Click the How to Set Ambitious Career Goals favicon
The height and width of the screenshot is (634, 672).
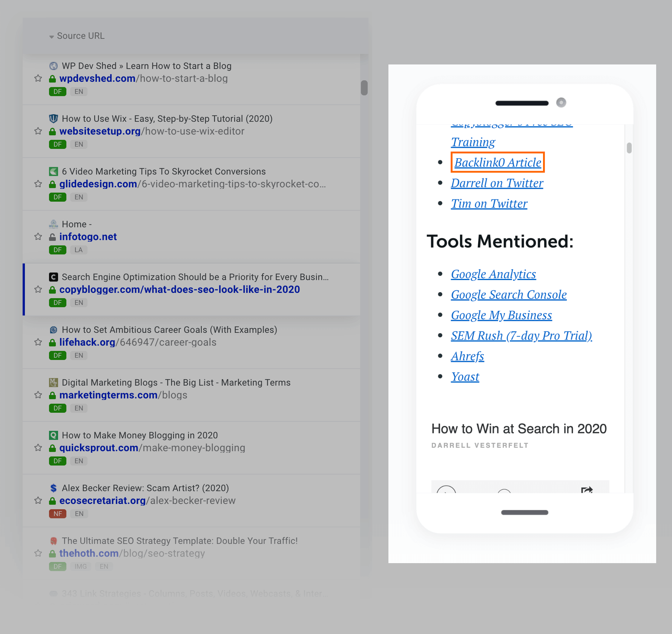click(54, 330)
